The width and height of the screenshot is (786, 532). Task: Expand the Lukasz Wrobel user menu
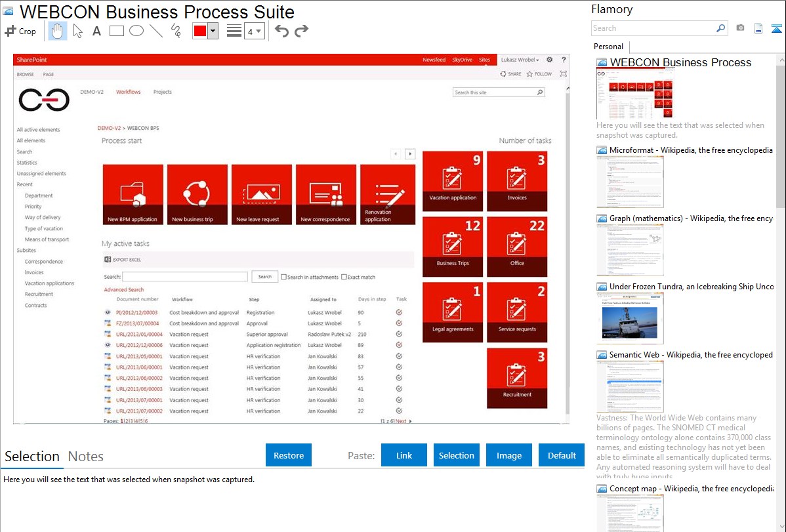click(x=520, y=60)
